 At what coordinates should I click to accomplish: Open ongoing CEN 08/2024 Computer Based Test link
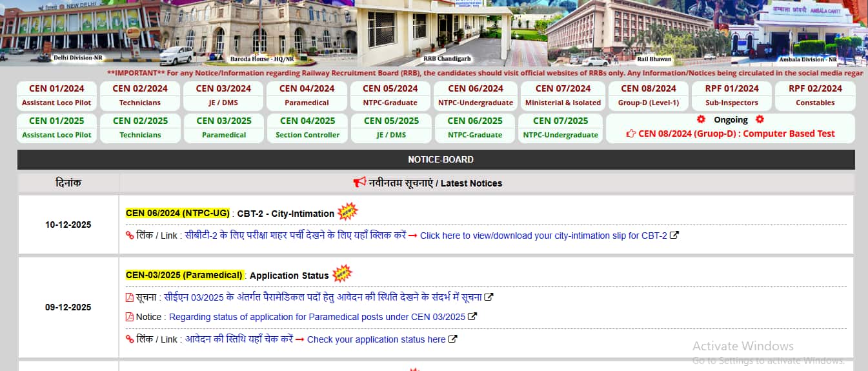(736, 134)
